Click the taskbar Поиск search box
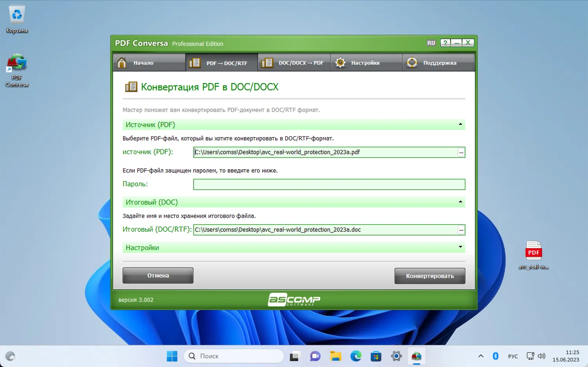 pos(234,356)
